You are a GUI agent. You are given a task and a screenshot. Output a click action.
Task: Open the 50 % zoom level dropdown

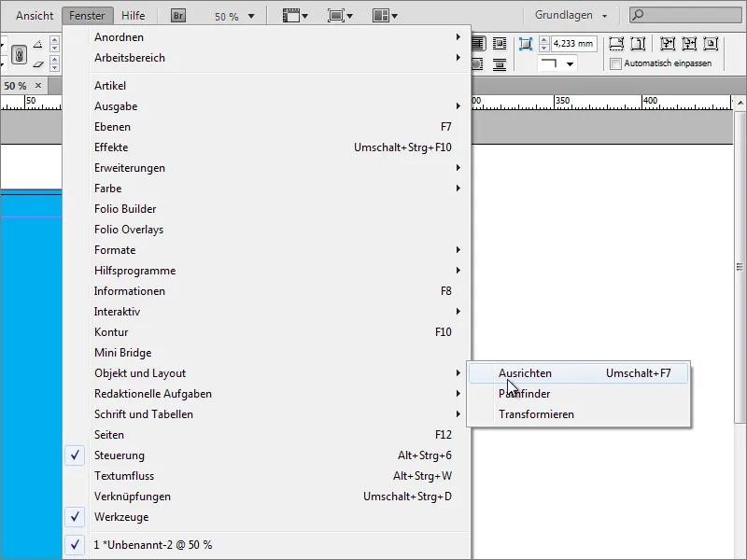251,16
